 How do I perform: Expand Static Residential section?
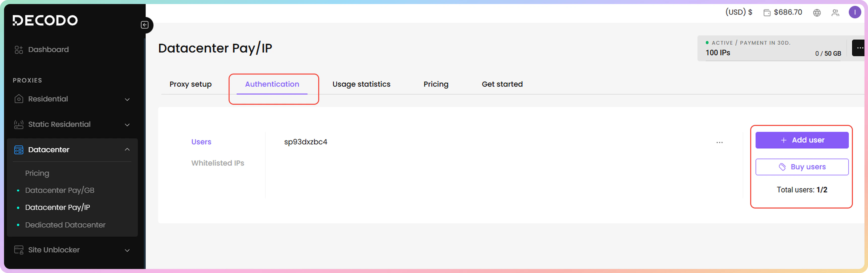click(x=127, y=125)
